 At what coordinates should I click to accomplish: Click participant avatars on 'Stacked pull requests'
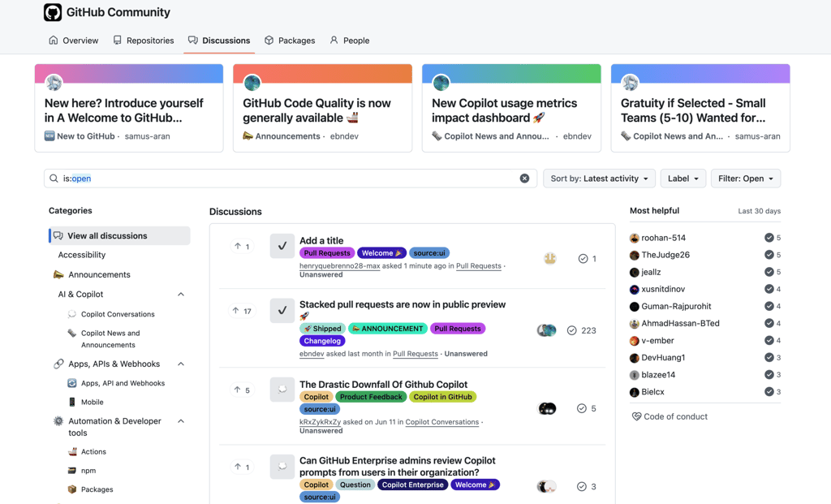click(546, 330)
